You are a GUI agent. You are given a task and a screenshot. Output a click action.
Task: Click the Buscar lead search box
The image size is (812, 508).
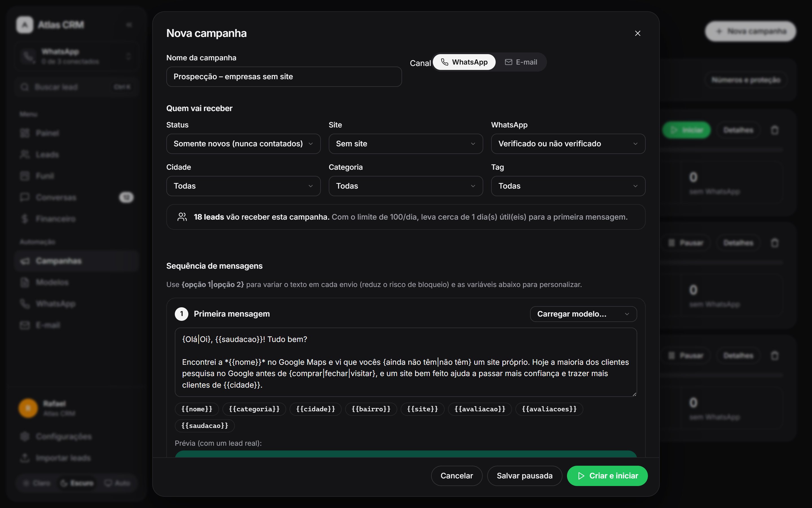coord(77,87)
